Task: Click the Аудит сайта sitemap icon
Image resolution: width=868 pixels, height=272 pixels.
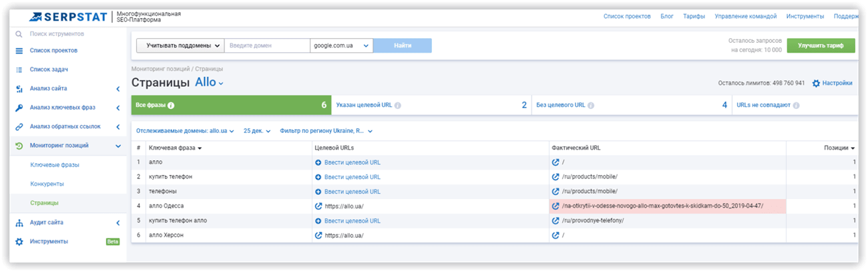Action: tap(19, 223)
